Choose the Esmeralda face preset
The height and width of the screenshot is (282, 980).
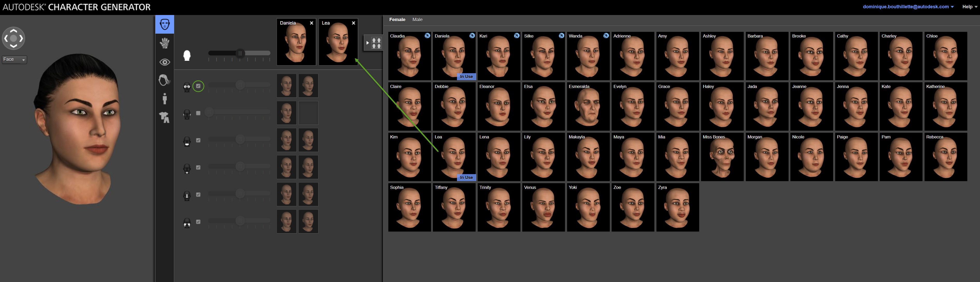pos(588,106)
